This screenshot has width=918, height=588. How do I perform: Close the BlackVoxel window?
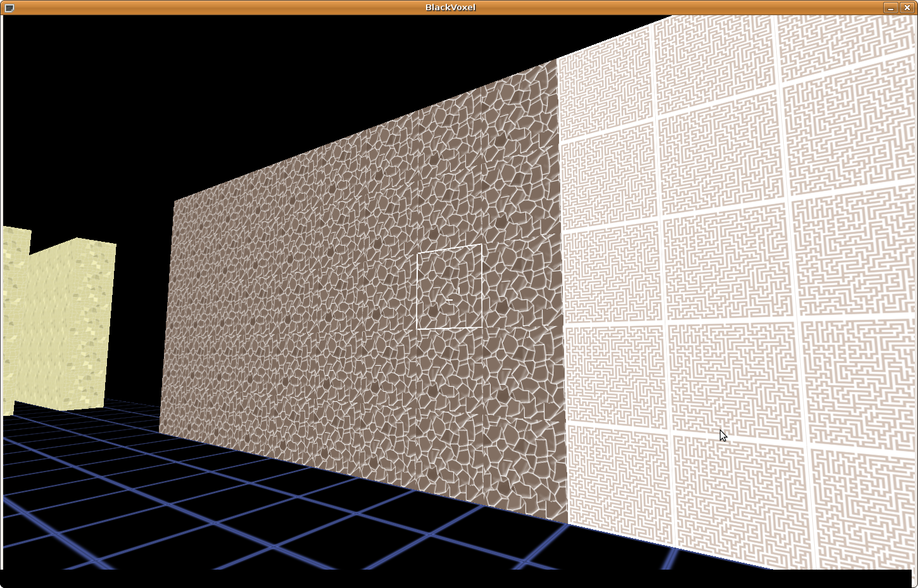tap(907, 8)
